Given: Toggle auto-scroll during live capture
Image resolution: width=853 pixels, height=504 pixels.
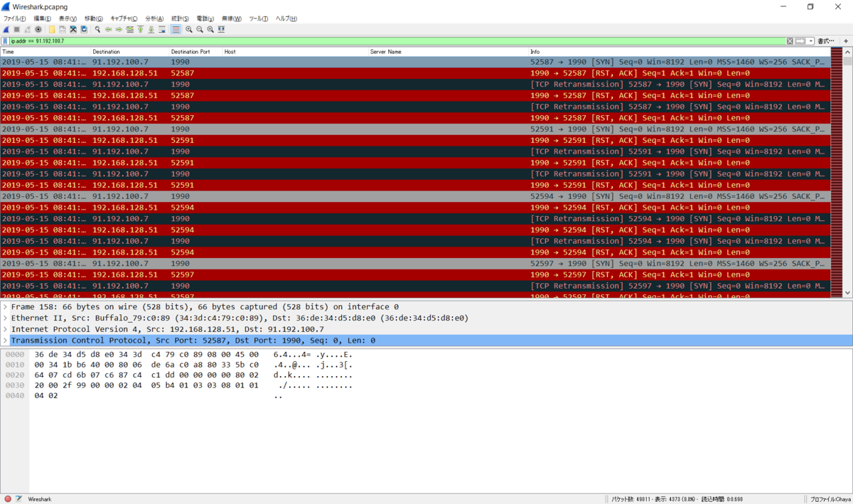Looking at the screenshot, I should [x=162, y=29].
